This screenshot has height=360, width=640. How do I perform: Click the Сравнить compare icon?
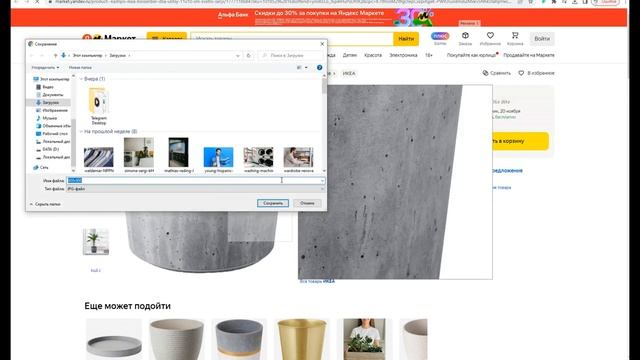485,73
